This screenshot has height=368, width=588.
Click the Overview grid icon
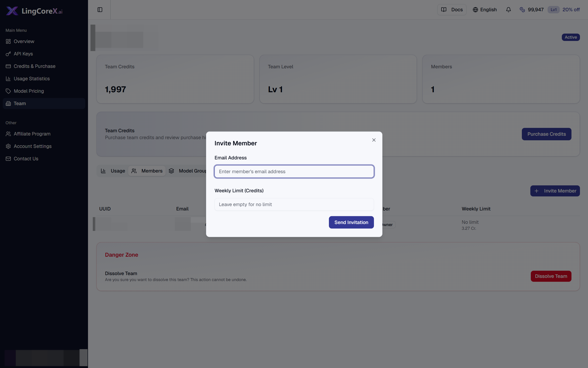pos(8,41)
